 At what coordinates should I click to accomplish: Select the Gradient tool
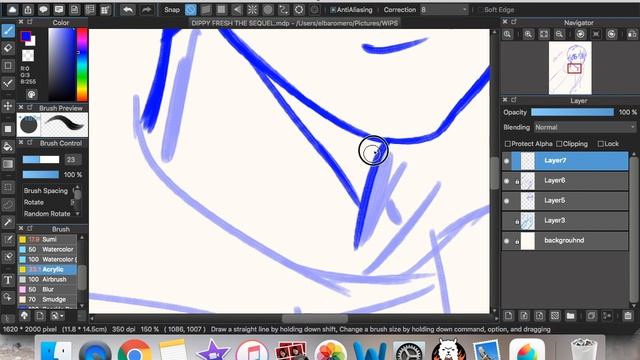click(8, 164)
